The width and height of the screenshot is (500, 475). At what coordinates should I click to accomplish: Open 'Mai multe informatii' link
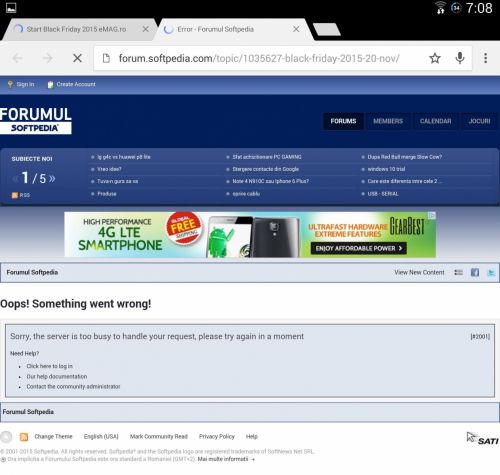pyautogui.click(x=226, y=459)
